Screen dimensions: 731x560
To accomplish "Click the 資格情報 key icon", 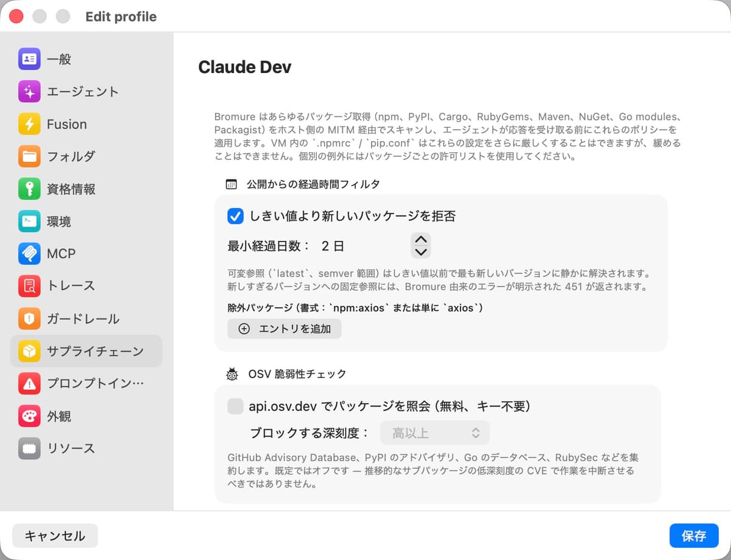I will point(29,189).
